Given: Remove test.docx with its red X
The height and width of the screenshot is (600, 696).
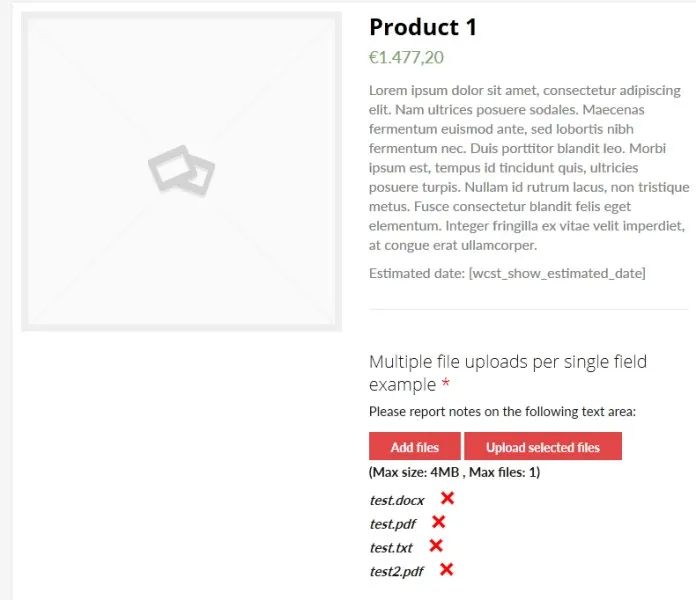Looking at the screenshot, I should click(x=447, y=498).
